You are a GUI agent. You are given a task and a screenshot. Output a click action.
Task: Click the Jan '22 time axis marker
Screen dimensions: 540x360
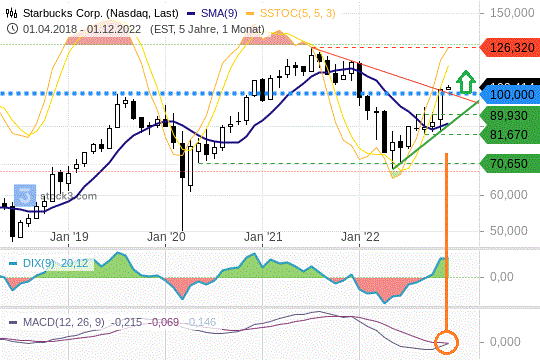[360, 237]
